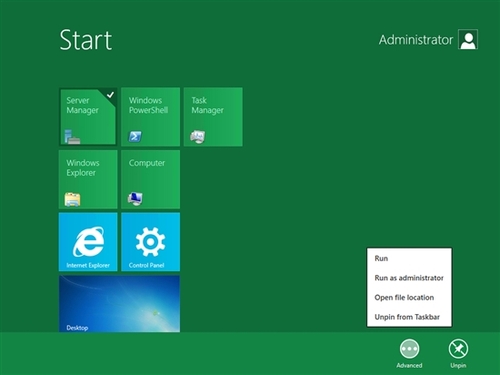Open the Administrator account picture

pyautogui.click(x=468, y=39)
